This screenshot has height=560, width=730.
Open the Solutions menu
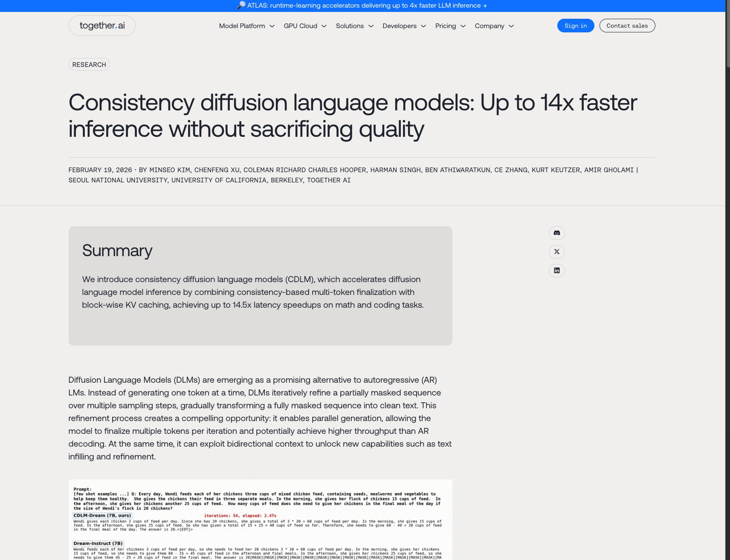355,26
